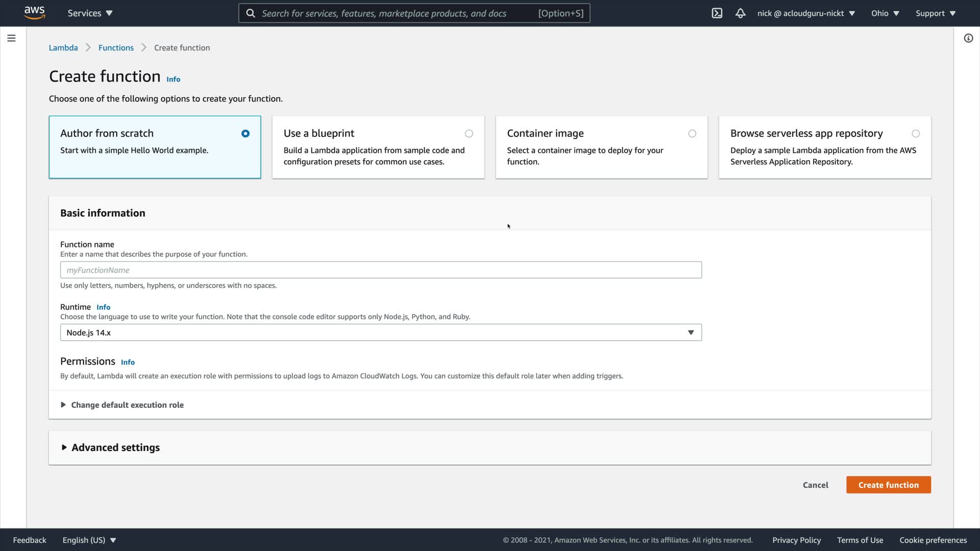Open the CloudShell terminal icon
The height and width of the screenshot is (551, 980).
(717, 13)
